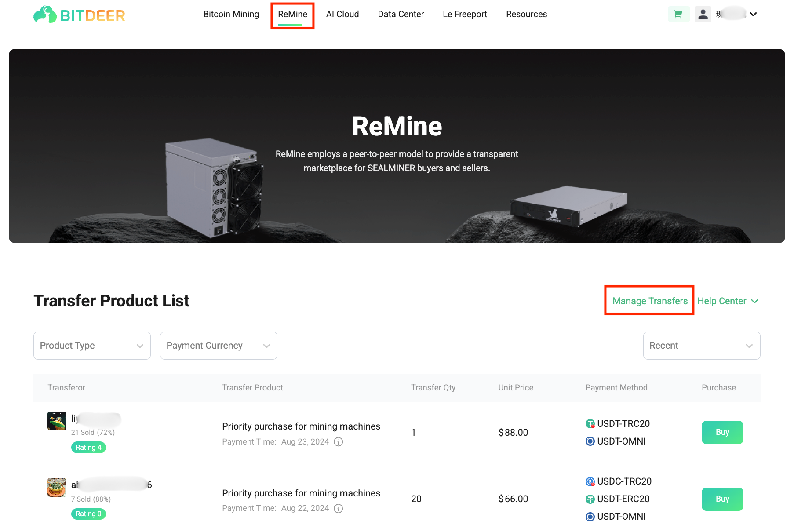Screen dimensions: 794x532
Task: Click the Transferor column header
Action: click(66, 388)
